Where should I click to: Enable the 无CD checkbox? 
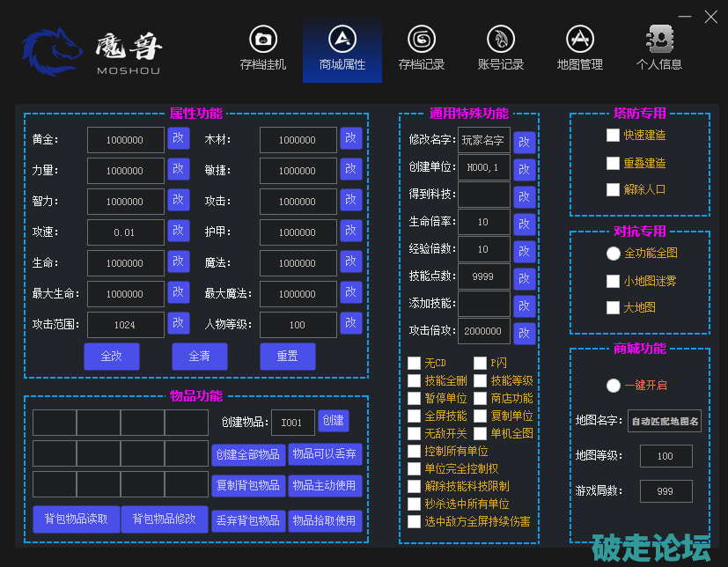[x=415, y=364]
